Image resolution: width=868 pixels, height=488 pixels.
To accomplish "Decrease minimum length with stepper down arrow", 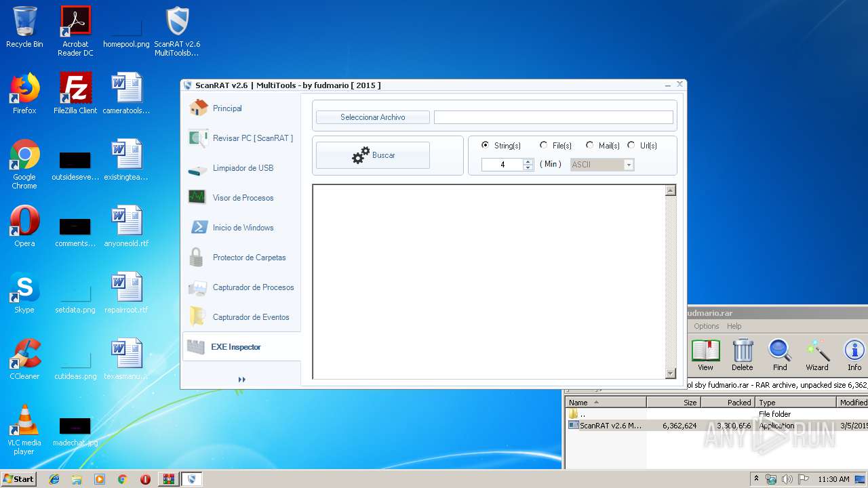I will 528,167.
